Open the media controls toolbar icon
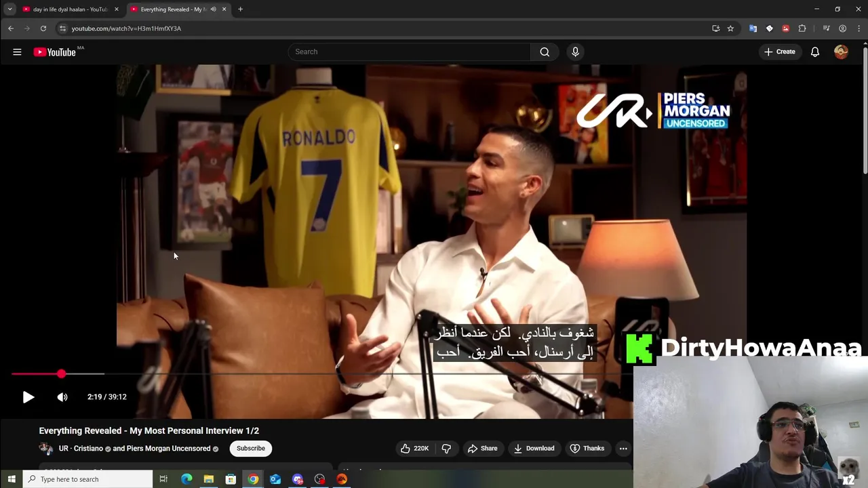The height and width of the screenshot is (488, 868). click(826, 28)
